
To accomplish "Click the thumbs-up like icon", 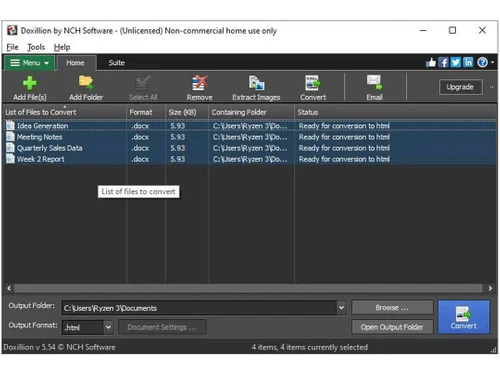I will point(431,62).
